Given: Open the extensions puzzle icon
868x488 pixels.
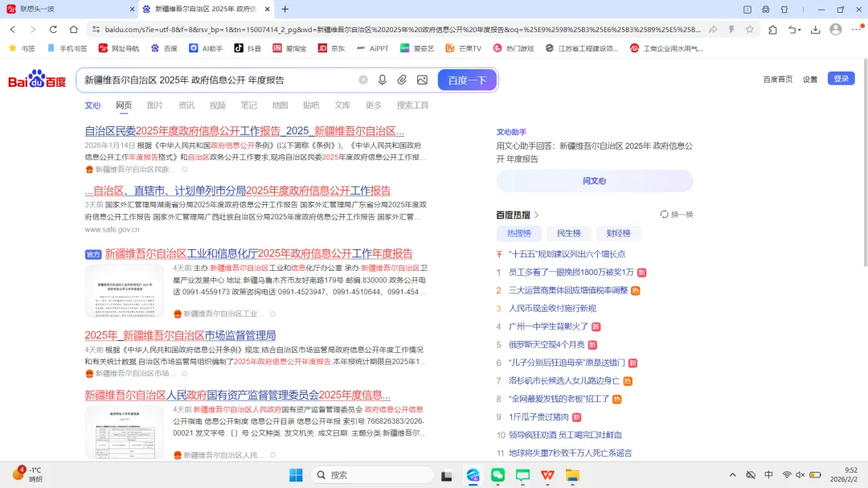Looking at the screenshot, I should (772, 30).
